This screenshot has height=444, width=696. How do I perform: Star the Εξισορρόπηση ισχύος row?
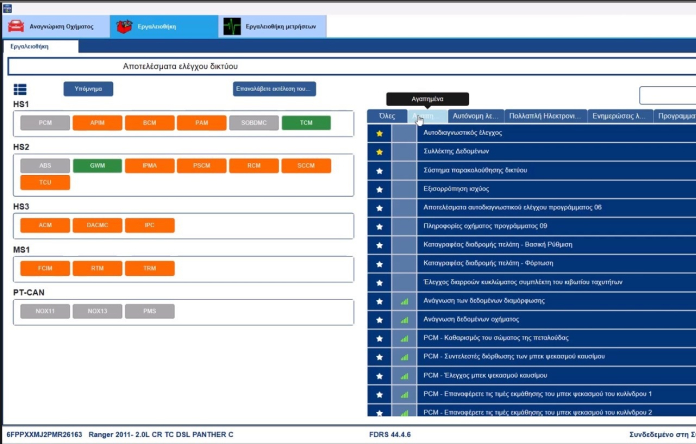click(378, 189)
